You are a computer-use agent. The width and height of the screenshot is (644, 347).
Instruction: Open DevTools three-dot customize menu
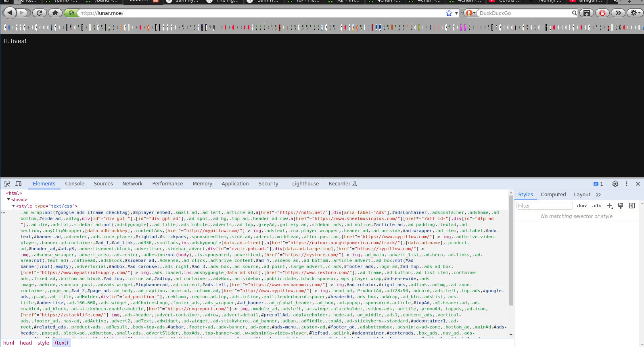(626, 184)
